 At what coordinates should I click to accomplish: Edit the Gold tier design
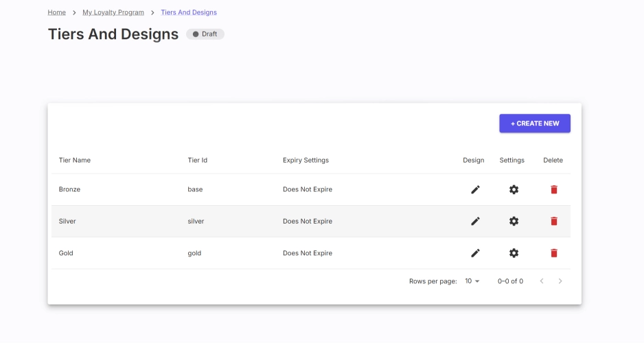(475, 253)
